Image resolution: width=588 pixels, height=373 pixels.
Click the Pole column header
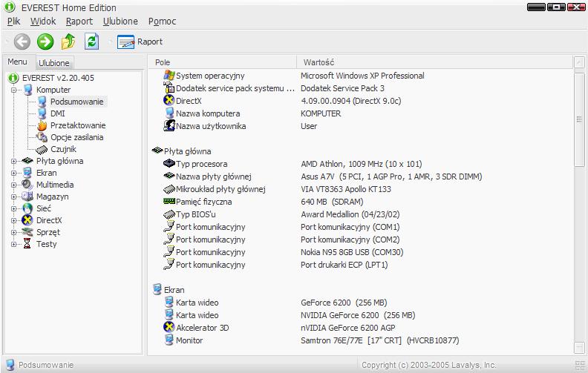click(163, 63)
